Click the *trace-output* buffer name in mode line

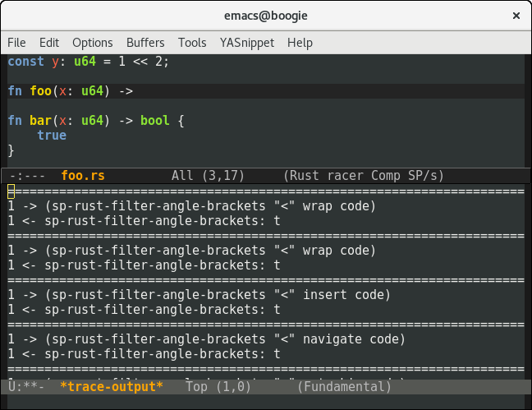coord(112,386)
